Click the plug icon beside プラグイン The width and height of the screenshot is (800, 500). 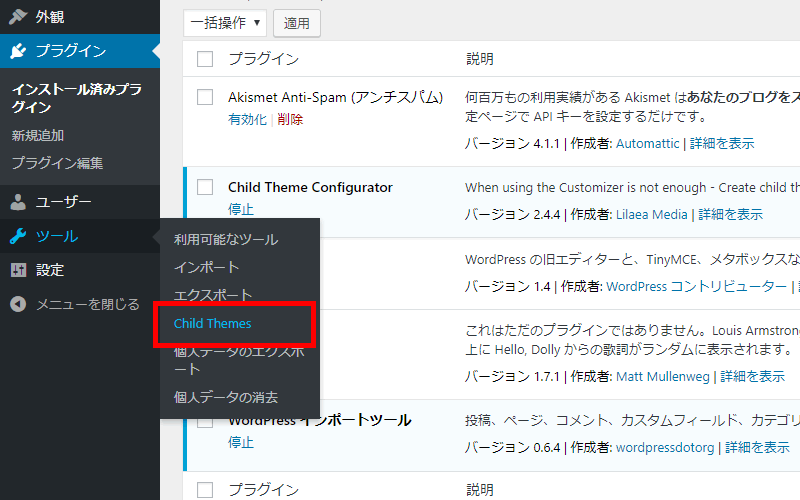[x=18, y=51]
